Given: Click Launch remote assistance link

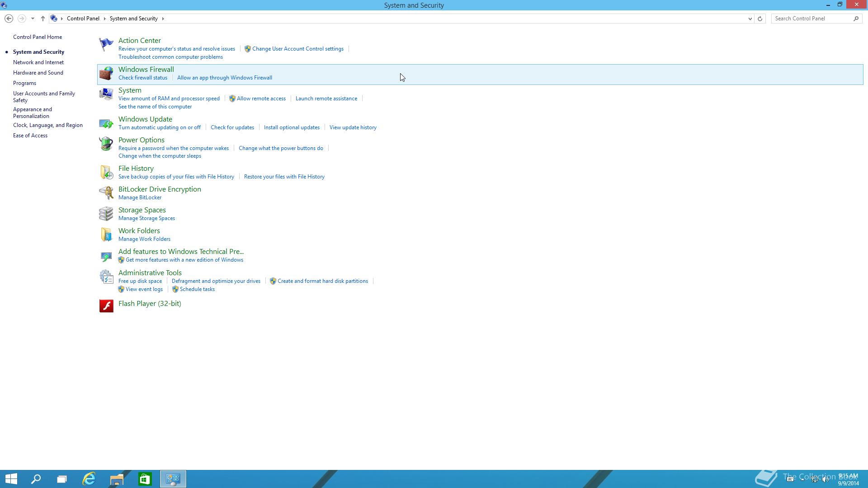Looking at the screenshot, I should coord(326,99).
